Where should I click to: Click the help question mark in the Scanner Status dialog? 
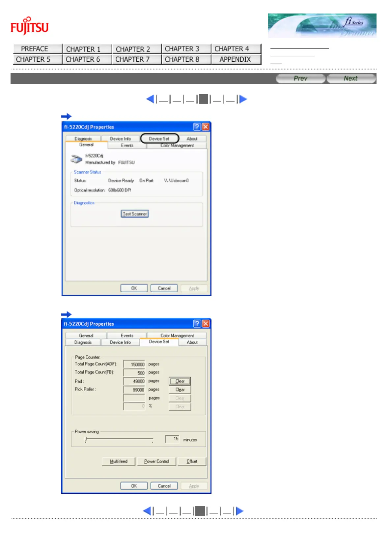(197, 127)
